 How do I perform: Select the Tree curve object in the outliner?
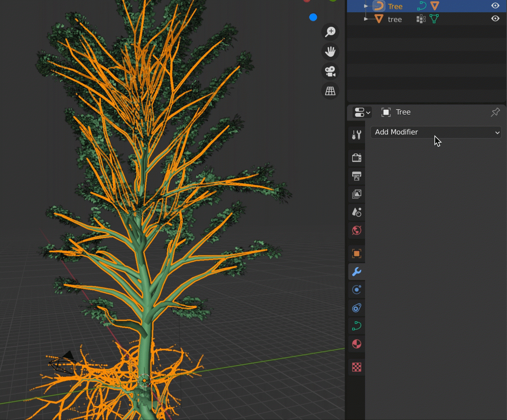(395, 6)
